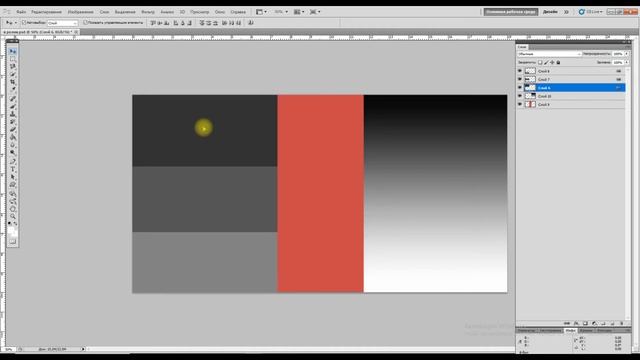Select the Spot Healing Brush tool
Image resolution: width=640 pixels, height=360 pixels.
(13, 98)
